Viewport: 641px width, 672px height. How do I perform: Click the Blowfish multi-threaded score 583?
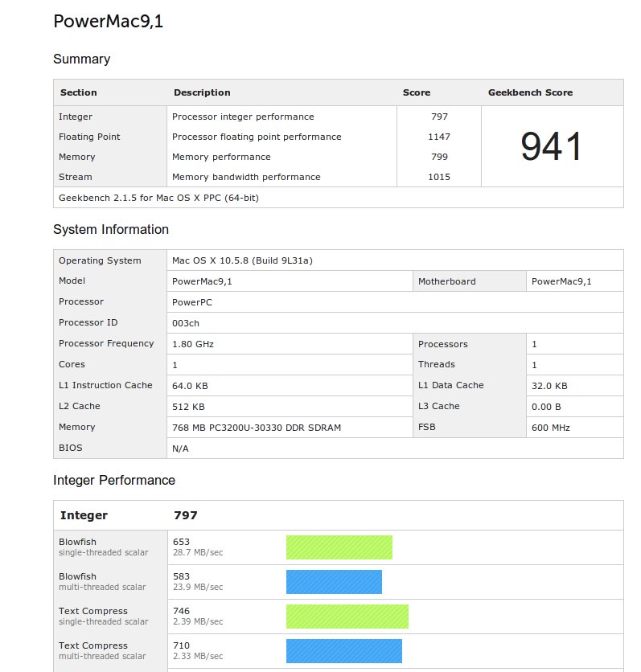181,576
